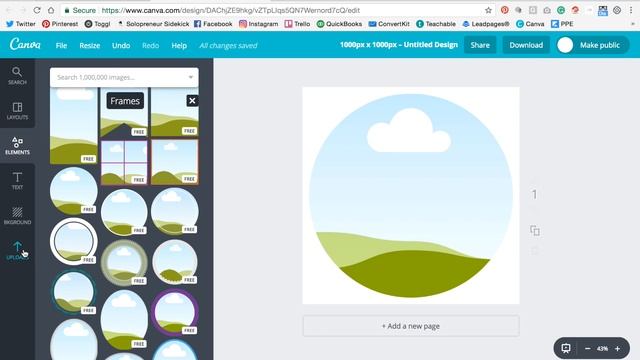Open the Help menu
640x360 pixels.
[179, 45]
